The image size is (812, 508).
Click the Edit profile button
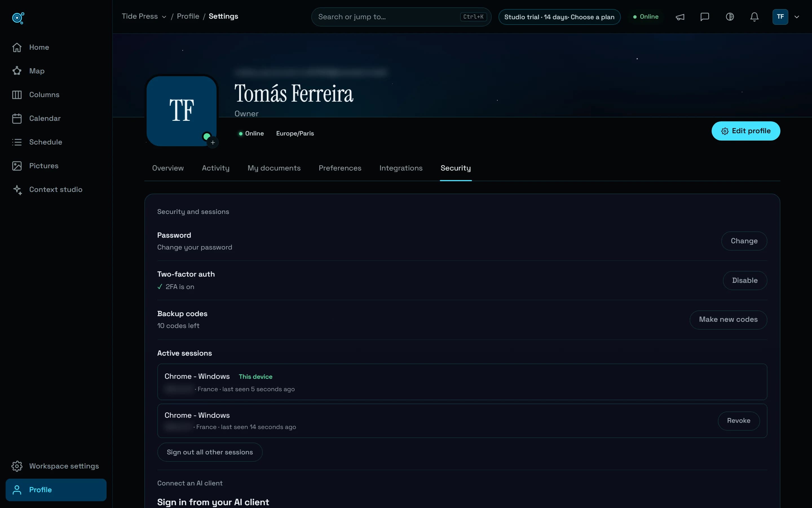coord(745,131)
